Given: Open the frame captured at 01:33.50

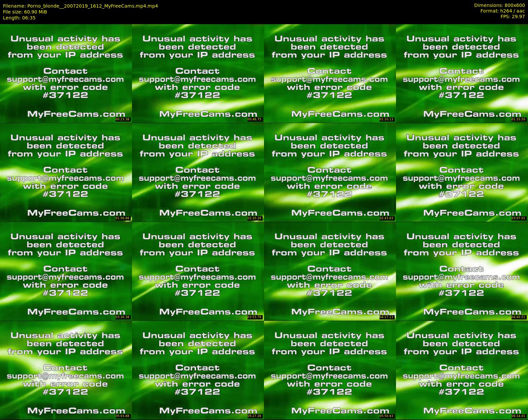Looking at the screenshot, I should click(x=462, y=73).
